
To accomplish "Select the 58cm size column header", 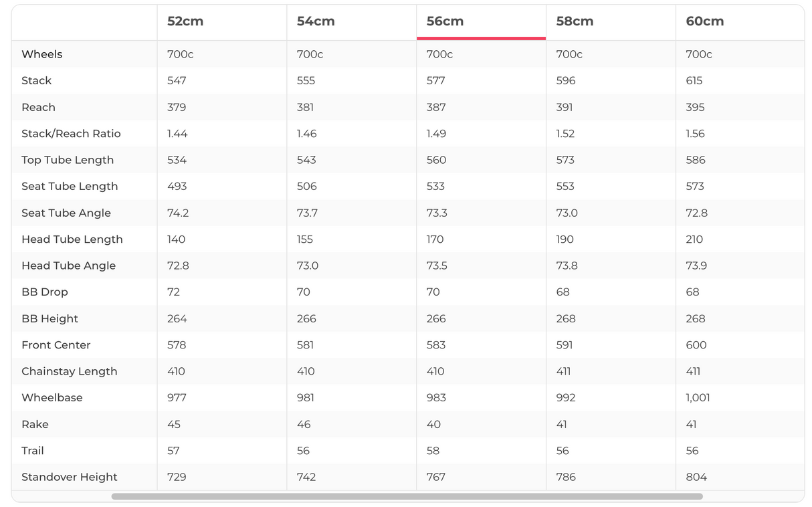I will point(575,21).
